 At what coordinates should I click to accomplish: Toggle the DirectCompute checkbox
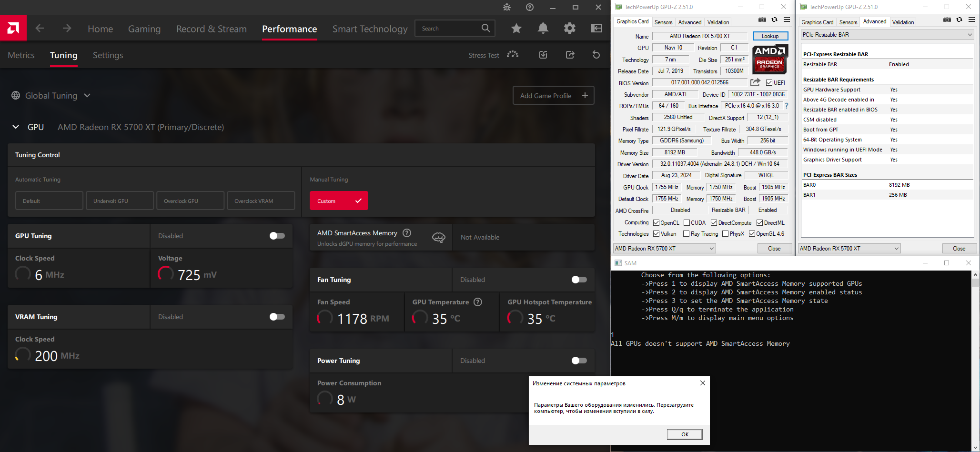pos(714,223)
